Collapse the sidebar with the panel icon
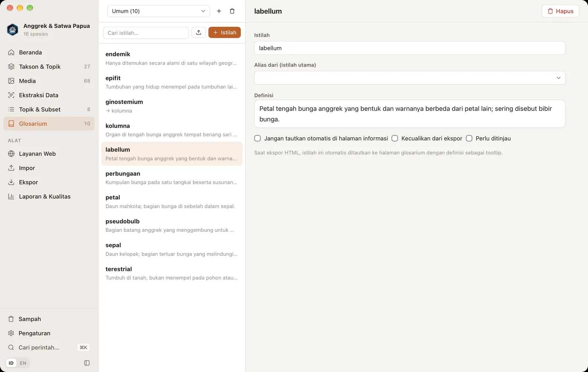 point(87,363)
